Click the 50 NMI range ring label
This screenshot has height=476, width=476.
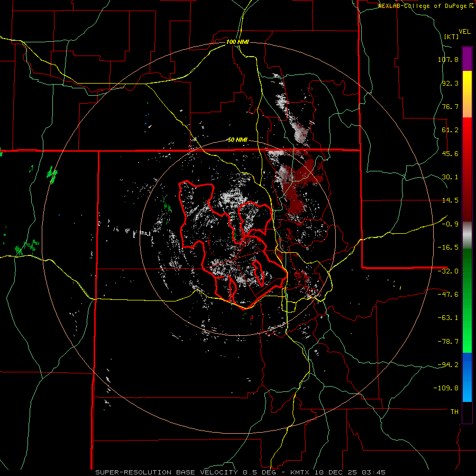pyautogui.click(x=237, y=140)
